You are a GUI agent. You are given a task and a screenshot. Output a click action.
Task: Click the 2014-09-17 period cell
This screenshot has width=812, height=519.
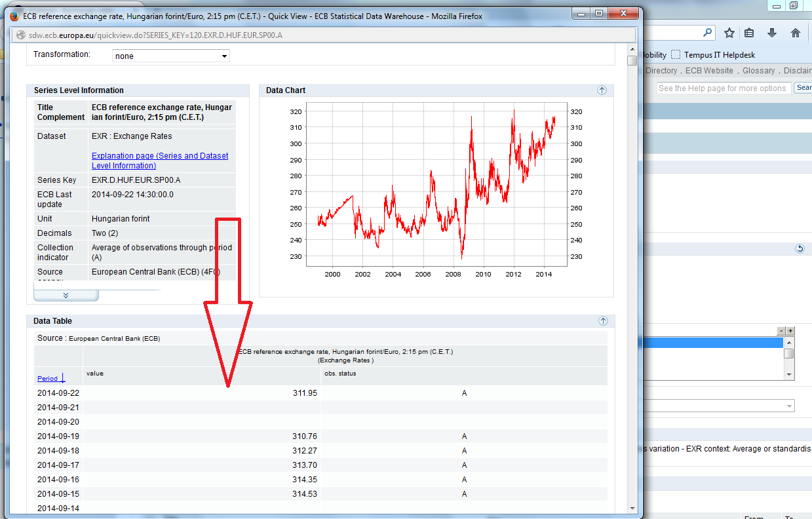click(58, 465)
